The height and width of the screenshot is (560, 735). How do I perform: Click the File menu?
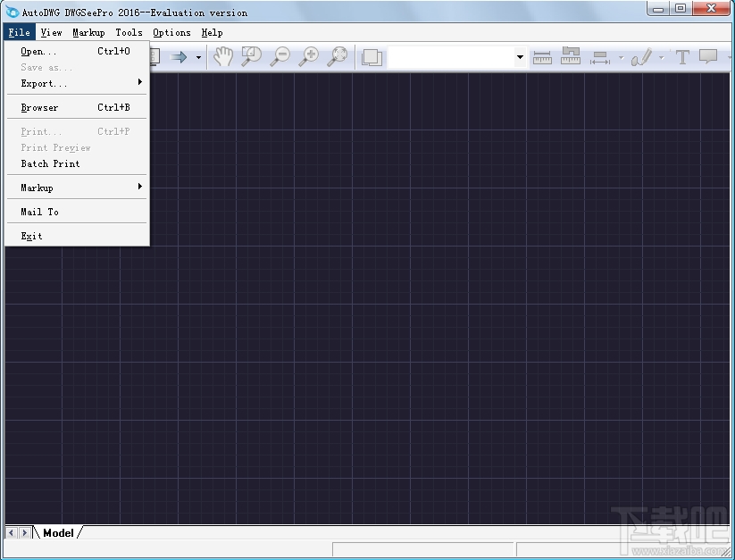click(20, 32)
